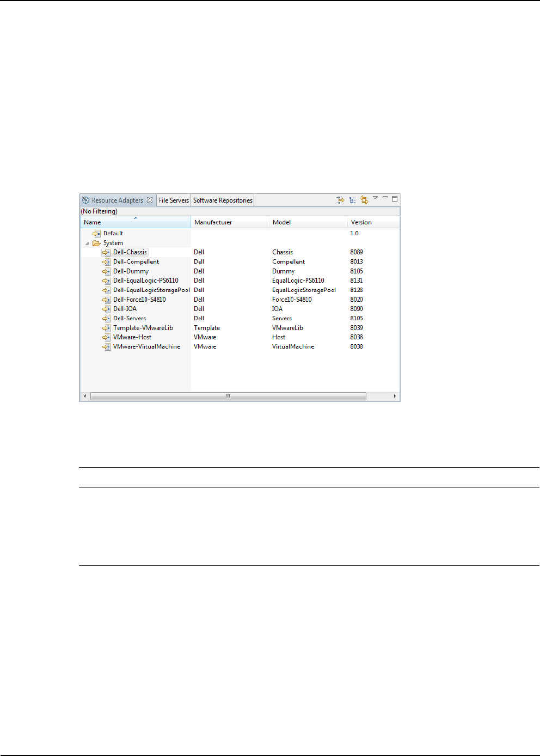Click version 8131 in the Dell-EqualLogic-PS6110 row
The width and height of the screenshot is (540, 756).
tap(357, 281)
